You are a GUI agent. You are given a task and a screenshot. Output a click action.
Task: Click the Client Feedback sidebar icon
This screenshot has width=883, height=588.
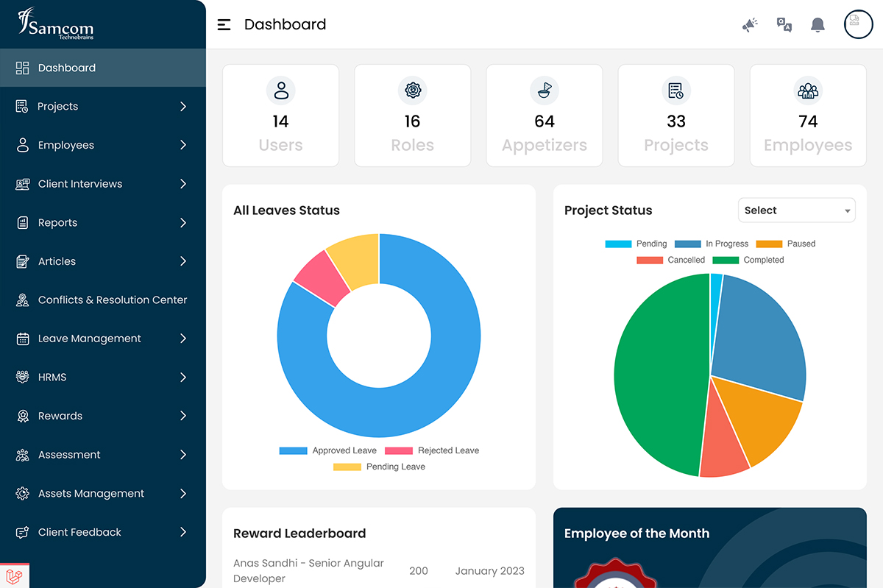(23, 532)
